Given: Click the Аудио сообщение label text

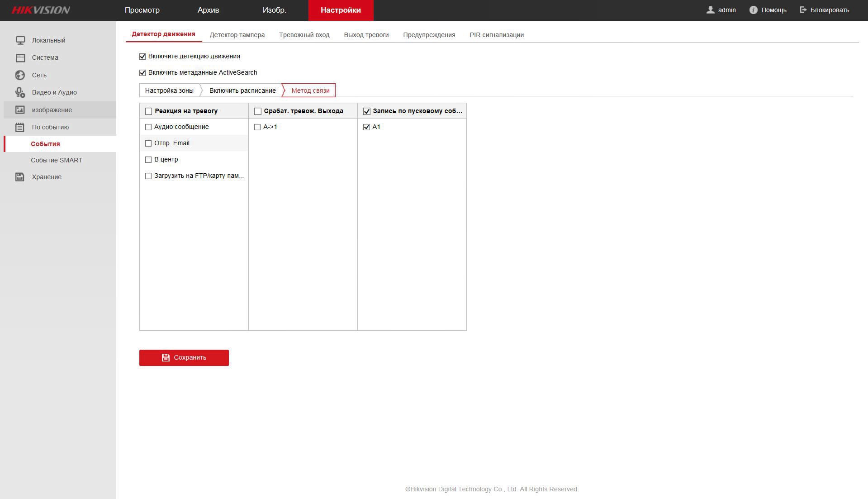Looking at the screenshot, I should (181, 127).
